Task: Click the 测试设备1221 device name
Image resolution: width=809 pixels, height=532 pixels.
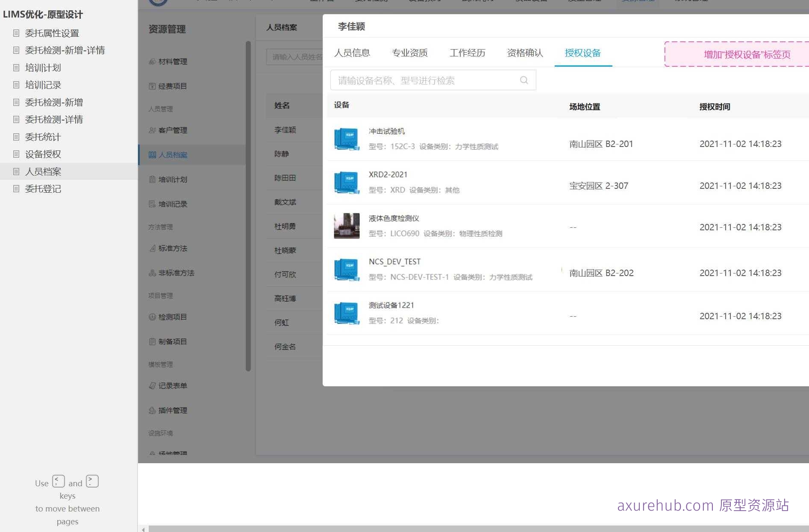Action: pos(391,305)
